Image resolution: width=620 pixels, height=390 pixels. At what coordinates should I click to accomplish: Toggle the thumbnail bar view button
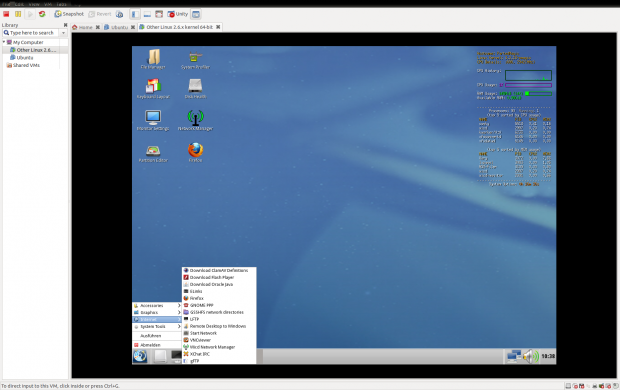(x=147, y=14)
